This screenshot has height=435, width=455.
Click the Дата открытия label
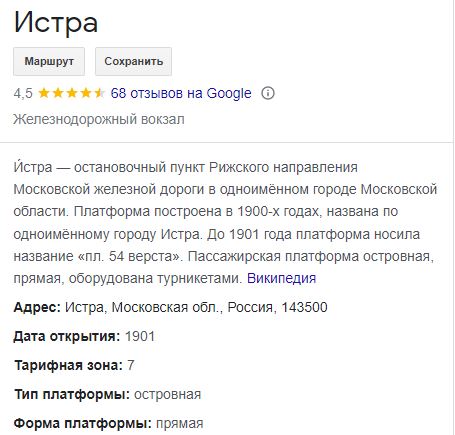point(67,336)
